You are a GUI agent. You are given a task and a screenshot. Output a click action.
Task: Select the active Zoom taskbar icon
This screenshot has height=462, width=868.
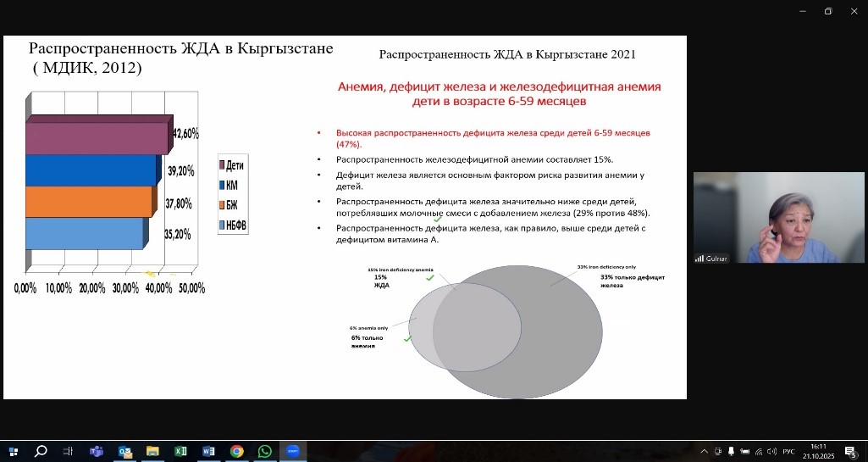pyautogui.click(x=293, y=452)
